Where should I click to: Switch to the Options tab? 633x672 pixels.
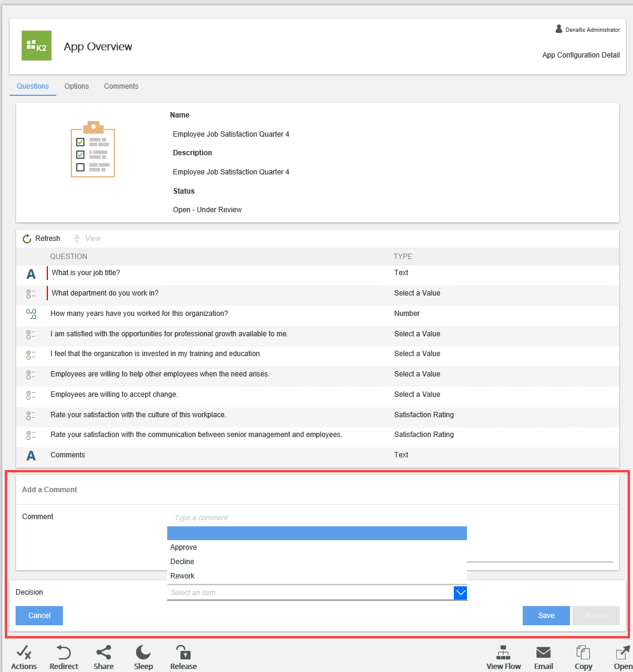pyautogui.click(x=77, y=86)
